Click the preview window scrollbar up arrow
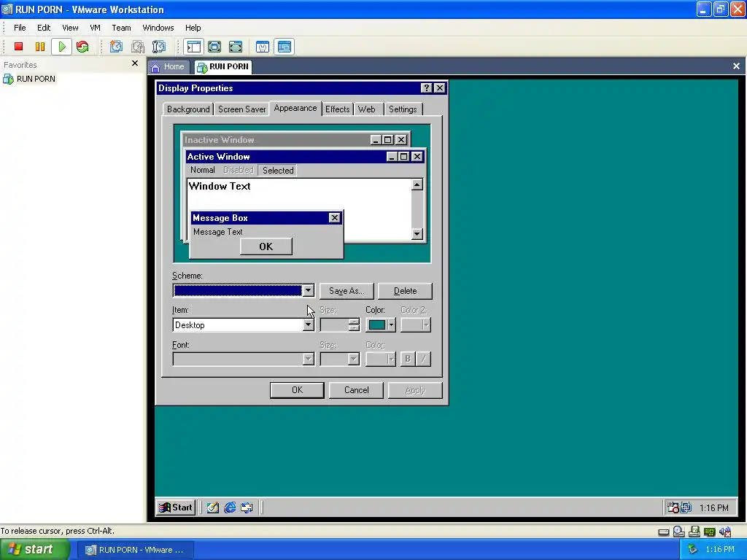The height and width of the screenshot is (560, 747). tap(417, 184)
